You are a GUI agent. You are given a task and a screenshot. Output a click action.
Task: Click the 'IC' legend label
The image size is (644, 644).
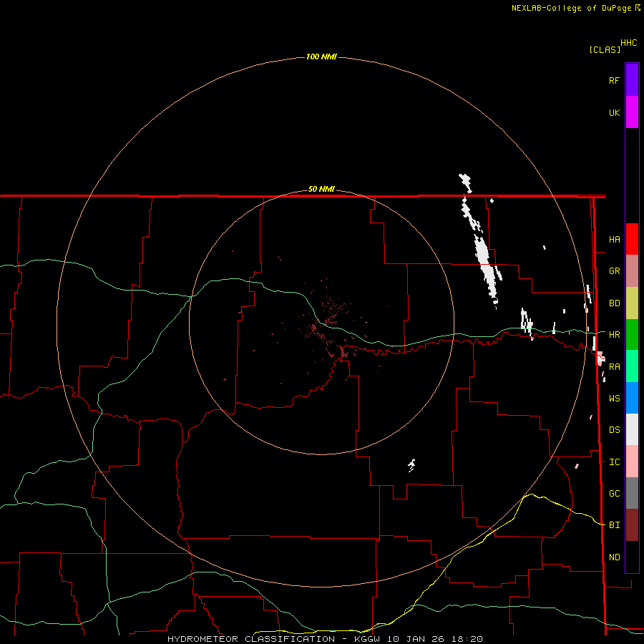[614, 462]
